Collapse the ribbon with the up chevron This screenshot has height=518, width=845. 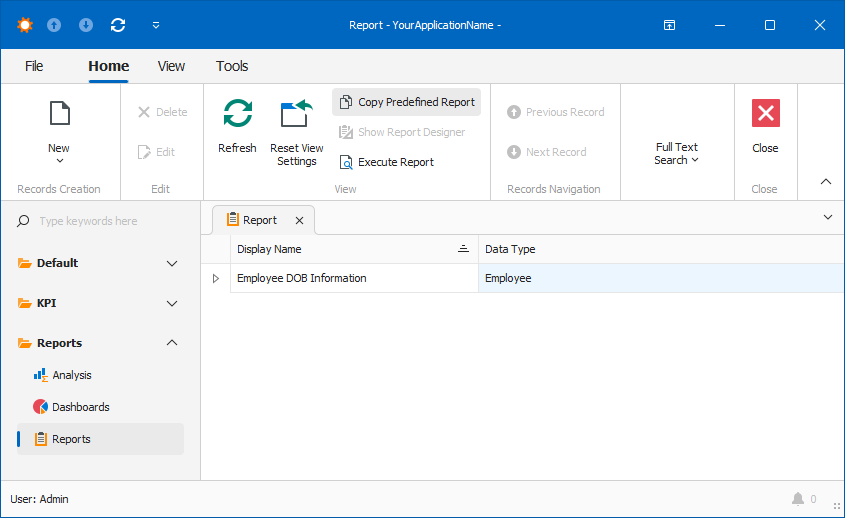click(x=826, y=182)
